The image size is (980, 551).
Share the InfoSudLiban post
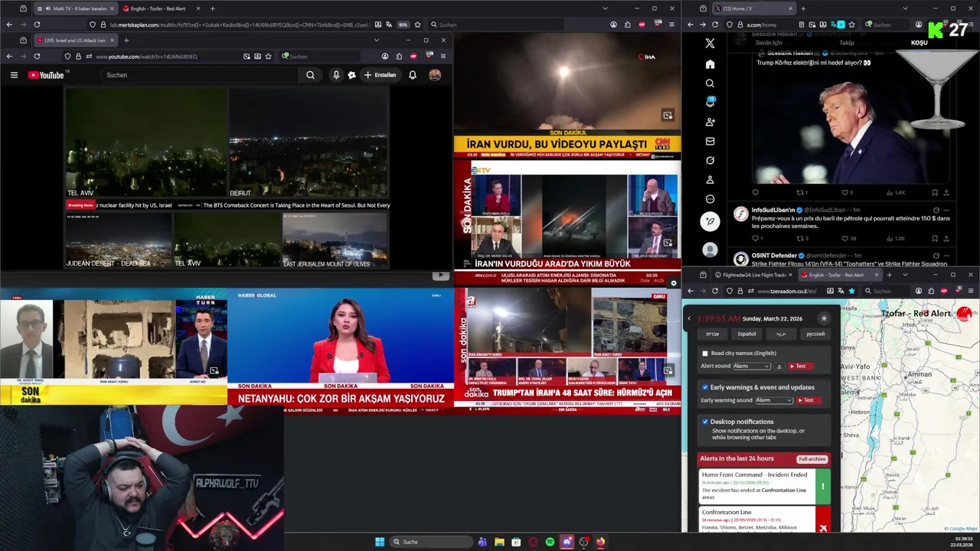click(x=946, y=238)
